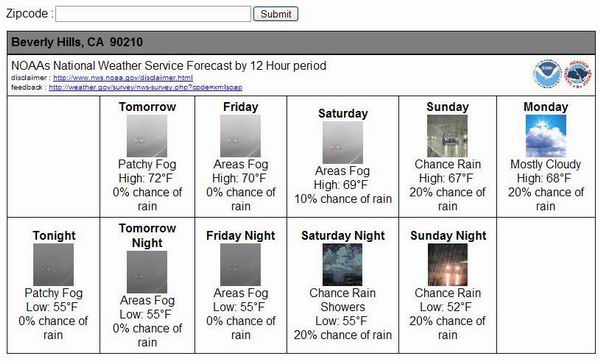Select Saturday Night's rain showers icon
This screenshot has width=600, height=362.
coord(342,265)
